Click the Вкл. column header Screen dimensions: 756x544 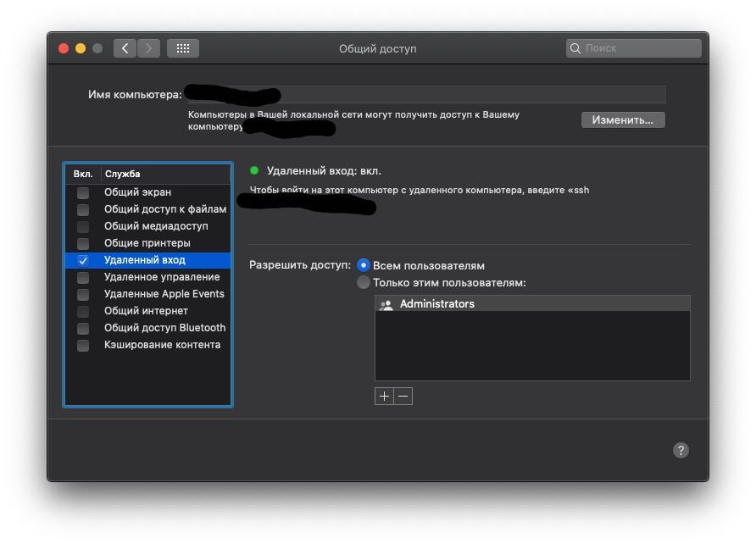(83, 174)
